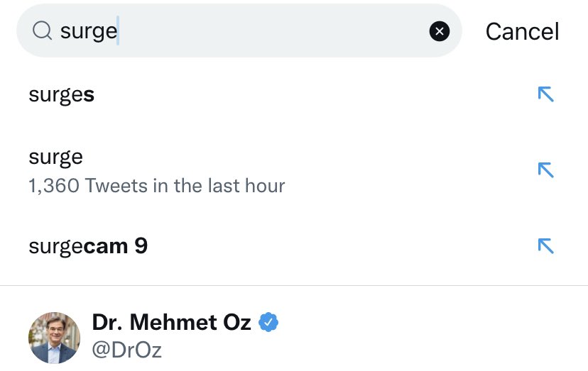
Task: Click "1,360 Tweets in the last hour"
Action: (157, 186)
